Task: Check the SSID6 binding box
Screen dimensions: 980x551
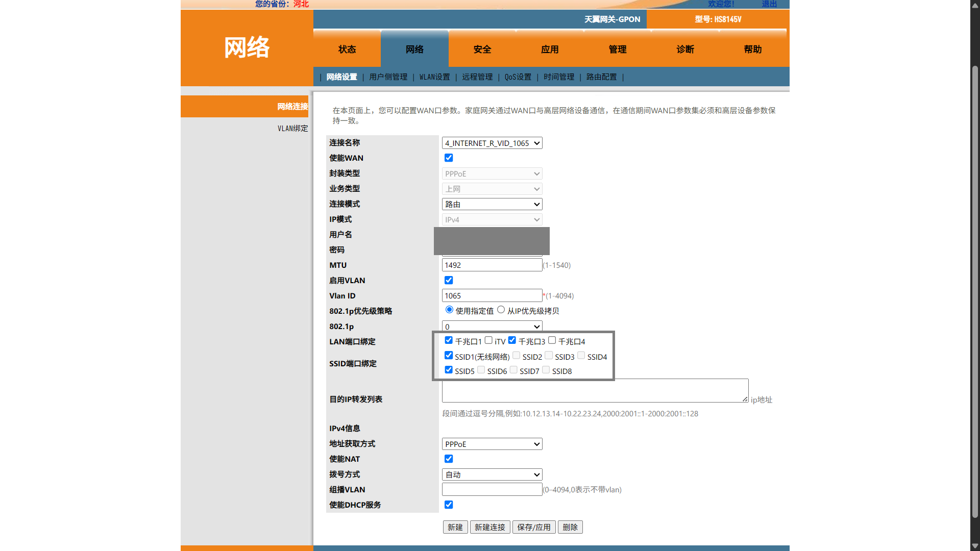Action: pos(481,370)
